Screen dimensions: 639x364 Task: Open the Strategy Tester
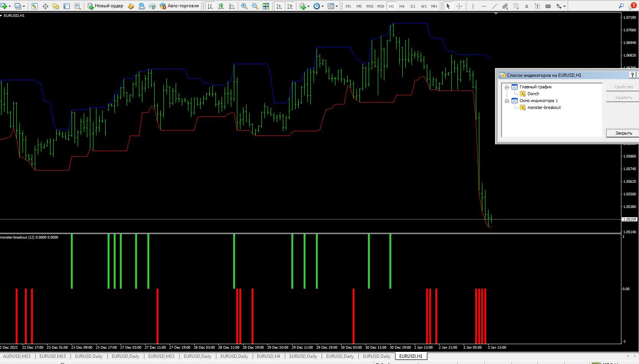77,6
